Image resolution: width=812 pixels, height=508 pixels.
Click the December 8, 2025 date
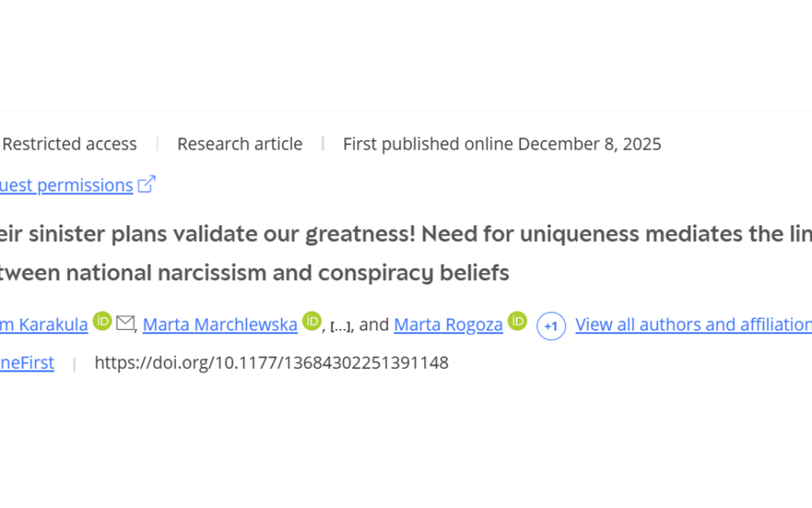point(589,144)
